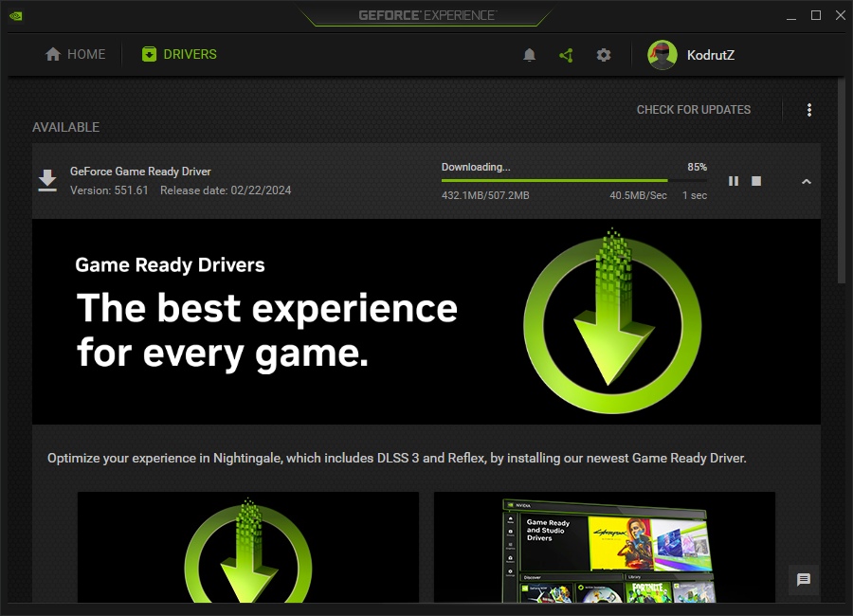Click the AVAILABLE section heading
This screenshot has width=853, height=616.
(x=65, y=127)
